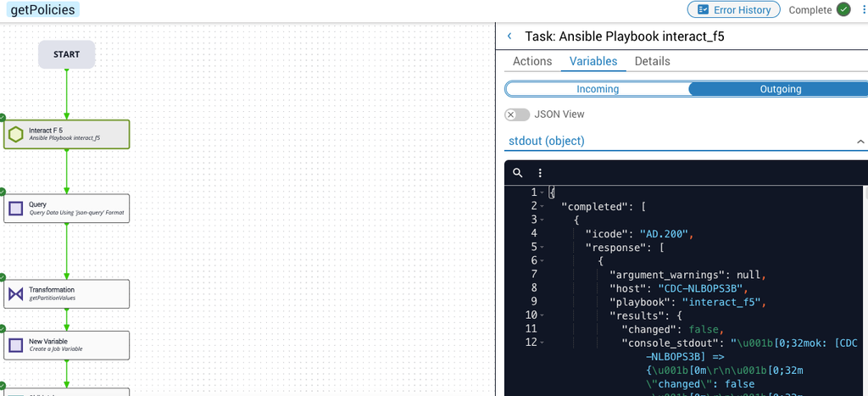Open the Details tab
The width and height of the screenshot is (868, 396).
click(x=652, y=61)
